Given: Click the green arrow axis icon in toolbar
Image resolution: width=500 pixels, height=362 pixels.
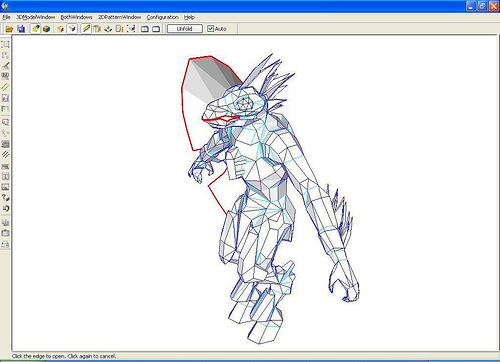Looking at the screenshot, I should (108, 29).
